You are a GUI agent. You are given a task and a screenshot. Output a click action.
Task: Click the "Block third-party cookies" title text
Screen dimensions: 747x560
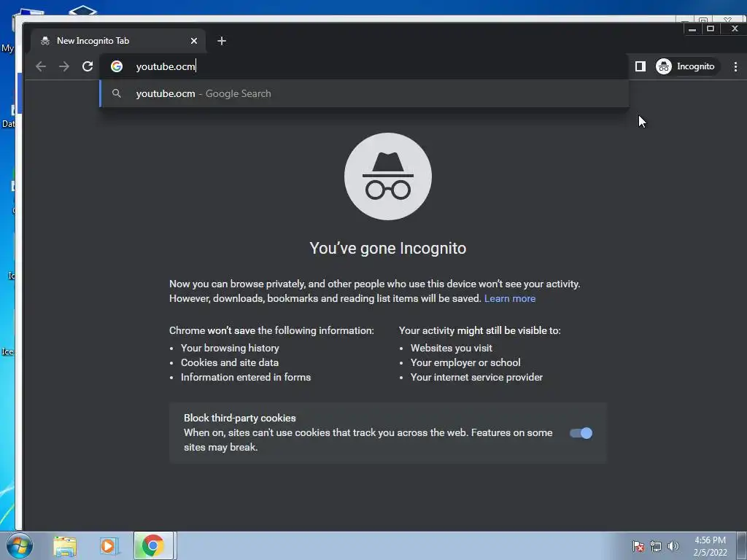[239, 418]
